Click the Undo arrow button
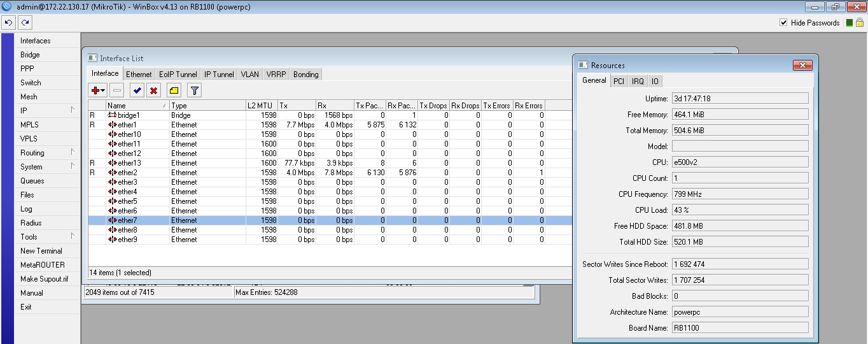 tap(8, 22)
